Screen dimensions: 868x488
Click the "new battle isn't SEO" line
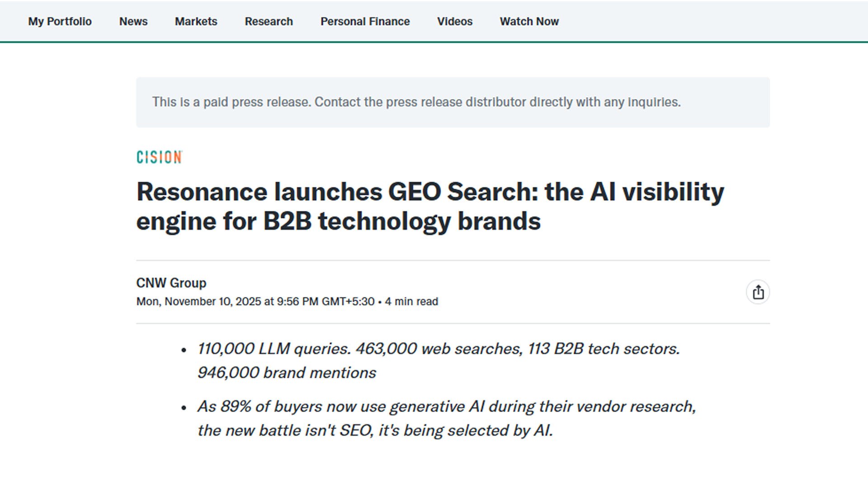point(375,431)
